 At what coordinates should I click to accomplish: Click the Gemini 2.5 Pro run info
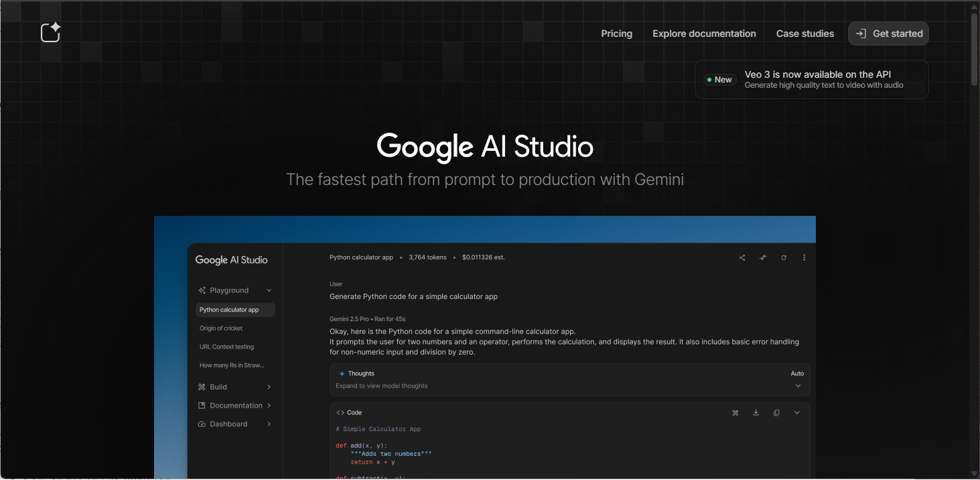pos(367,319)
